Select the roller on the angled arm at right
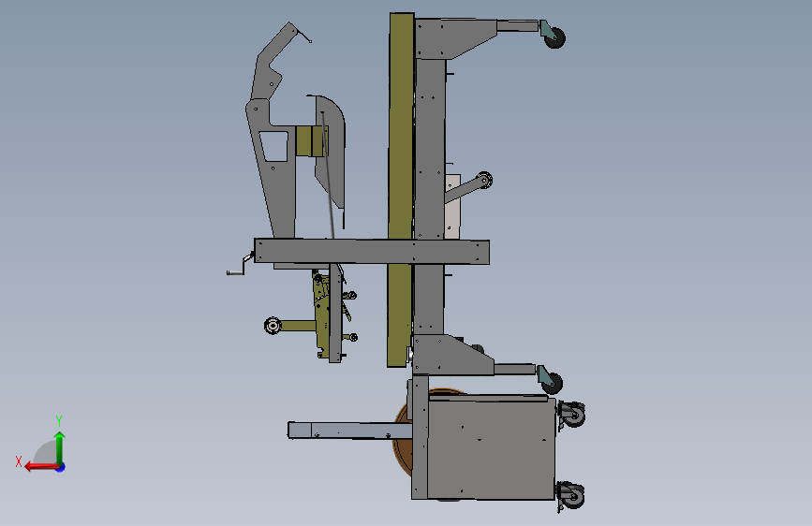 (x=485, y=180)
